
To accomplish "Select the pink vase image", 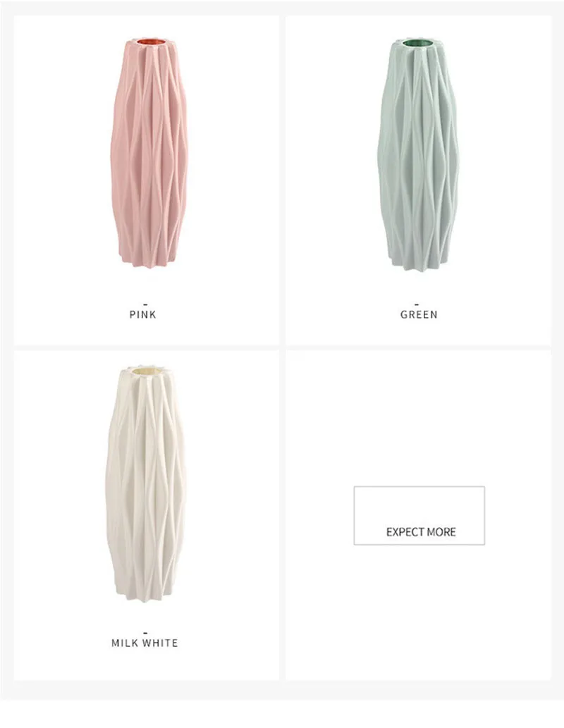I will (x=149, y=153).
